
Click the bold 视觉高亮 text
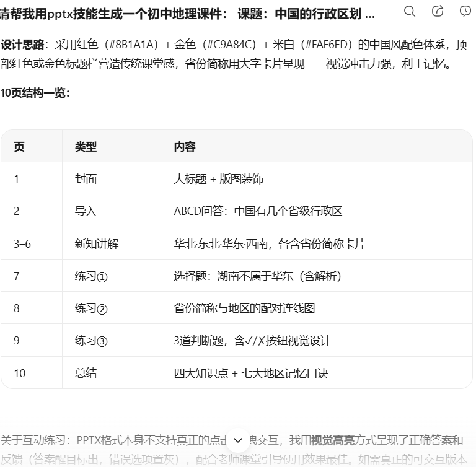(x=333, y=440)
